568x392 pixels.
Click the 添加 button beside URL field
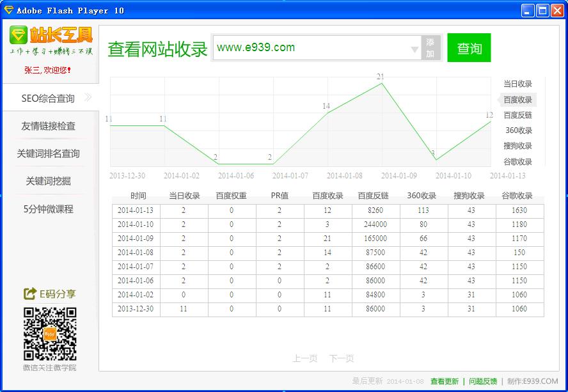[x=430, y=48]
